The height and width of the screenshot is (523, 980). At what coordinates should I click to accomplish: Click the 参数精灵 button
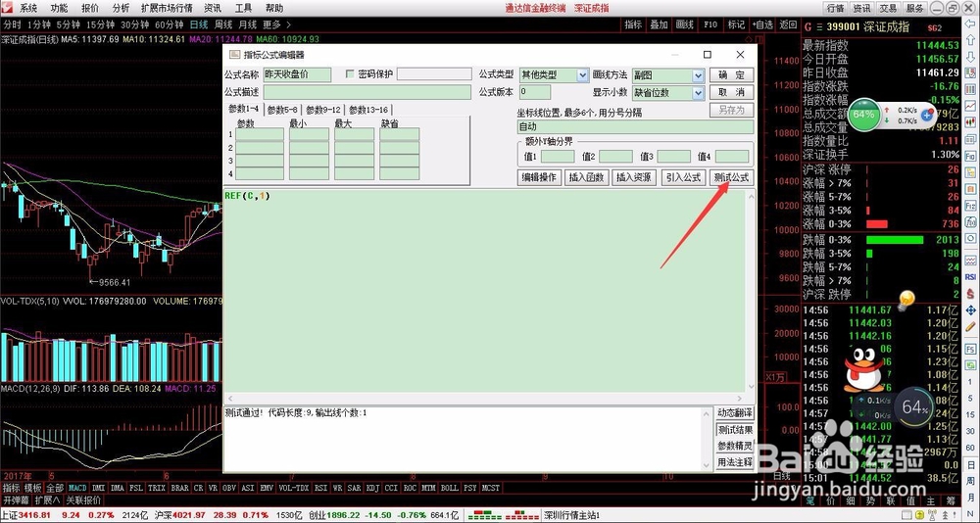735,447
